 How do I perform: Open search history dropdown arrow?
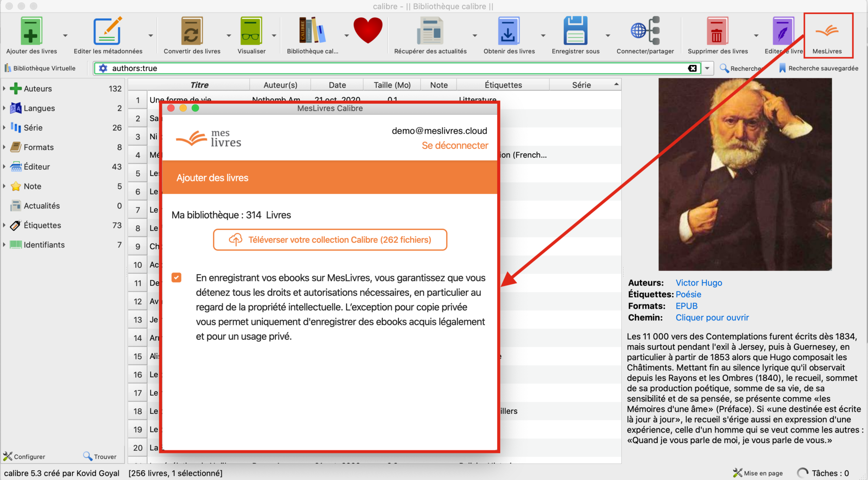(x=707, y=68)
